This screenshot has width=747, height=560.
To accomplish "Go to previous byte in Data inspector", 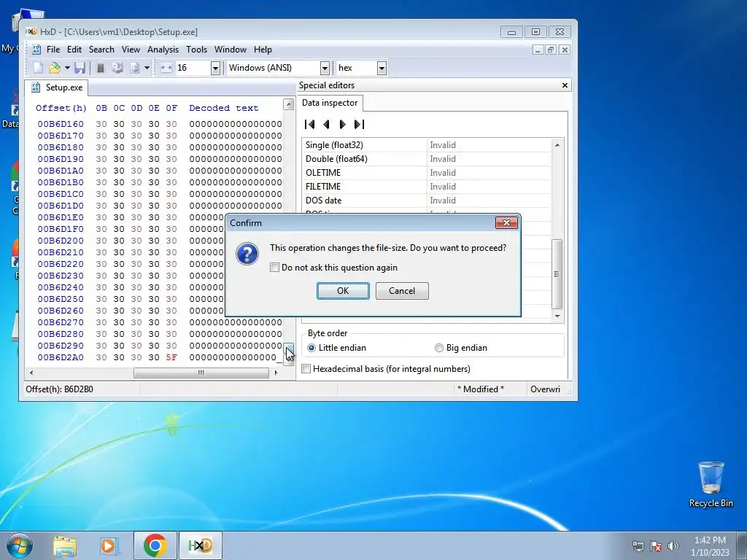I will 326,124.
